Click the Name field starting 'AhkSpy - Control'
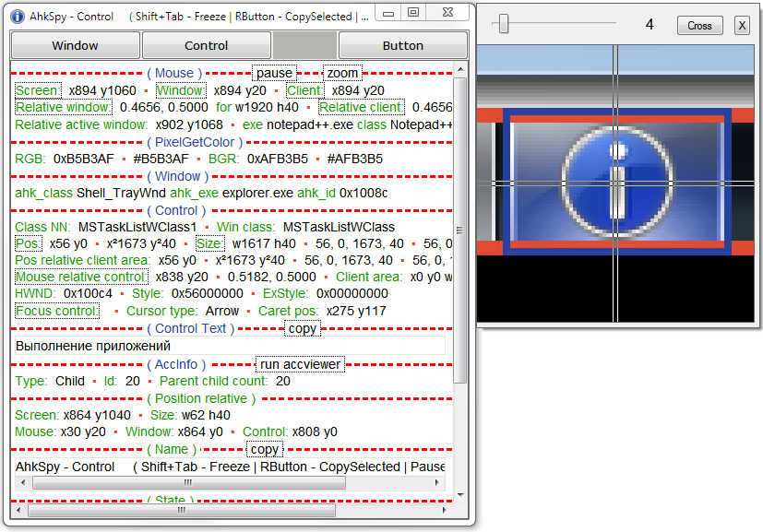The width and height of the screenshot is (763, 532). pos(230,467)
